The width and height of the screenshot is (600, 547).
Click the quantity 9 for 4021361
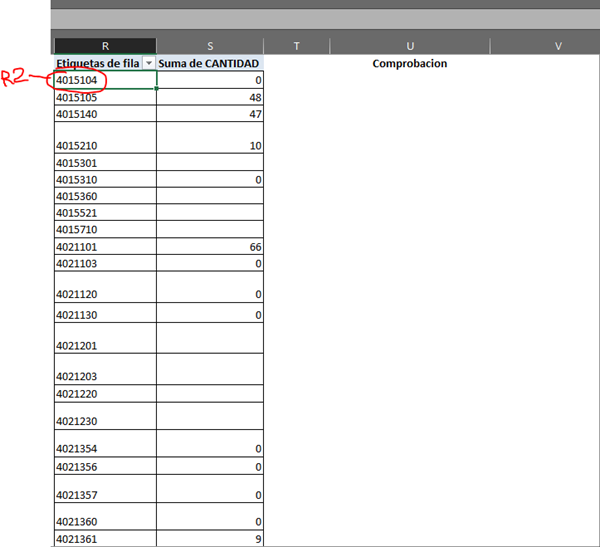click(x=210, y=538)
